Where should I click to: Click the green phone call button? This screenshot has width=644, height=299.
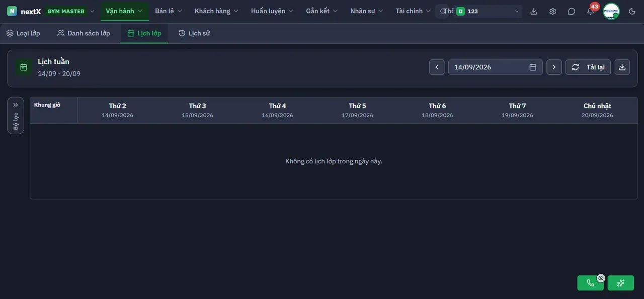click(x=591, y=283)
